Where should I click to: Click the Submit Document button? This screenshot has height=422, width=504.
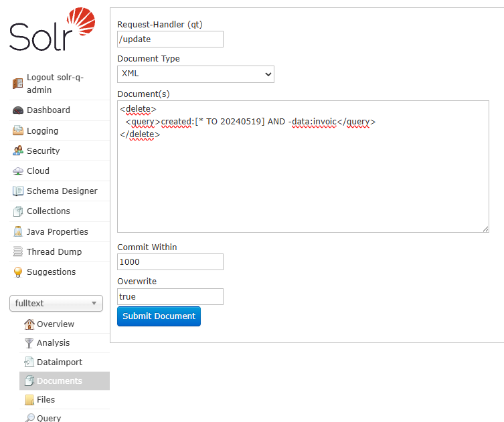pyautogui.click(x=159, y=316)
